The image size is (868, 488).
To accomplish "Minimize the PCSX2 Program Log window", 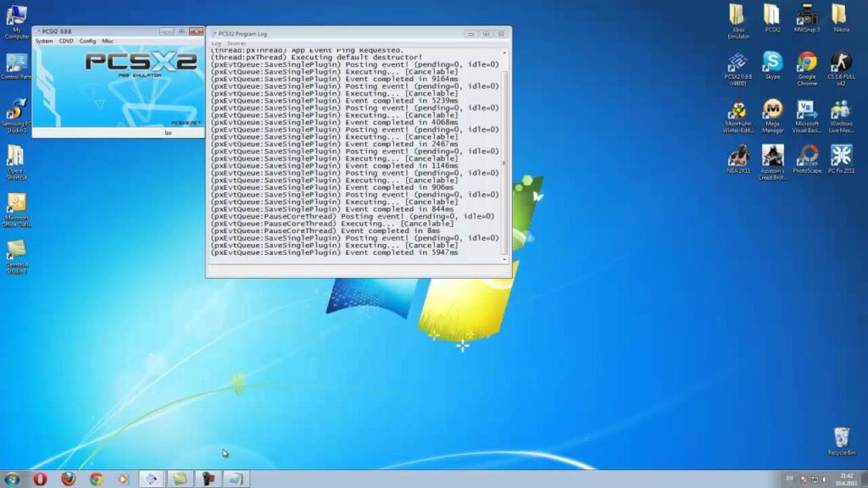I will (x=471, y=34).
